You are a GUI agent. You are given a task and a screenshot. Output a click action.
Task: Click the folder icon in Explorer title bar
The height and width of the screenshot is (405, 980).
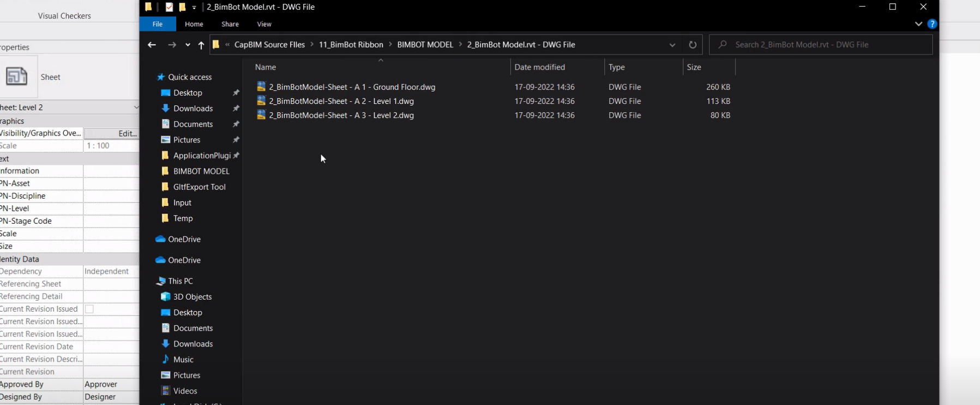pyautogui.click(x=148, y=7)
